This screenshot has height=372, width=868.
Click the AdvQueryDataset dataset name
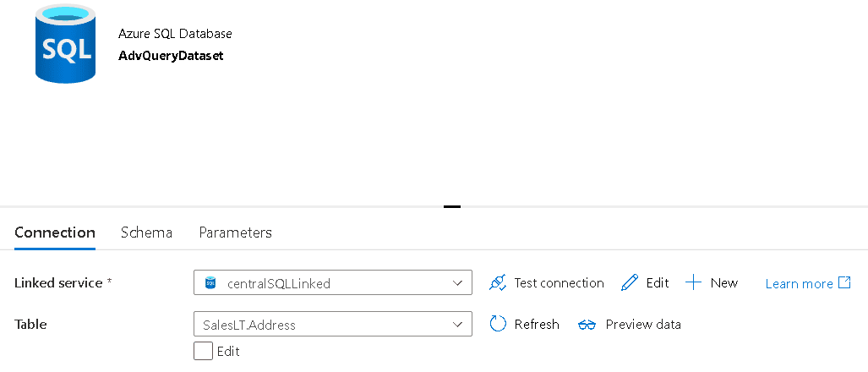pyautogui.click(x=171, y=56)
